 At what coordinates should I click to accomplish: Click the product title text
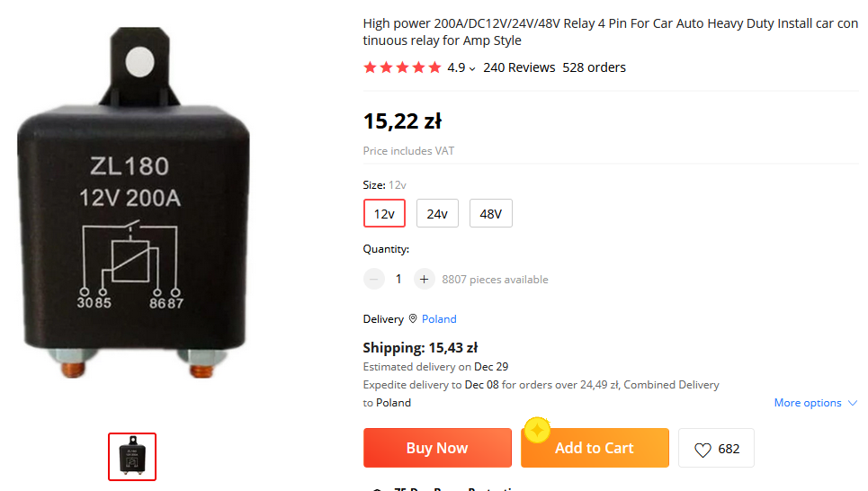click(x=610, y=32)
